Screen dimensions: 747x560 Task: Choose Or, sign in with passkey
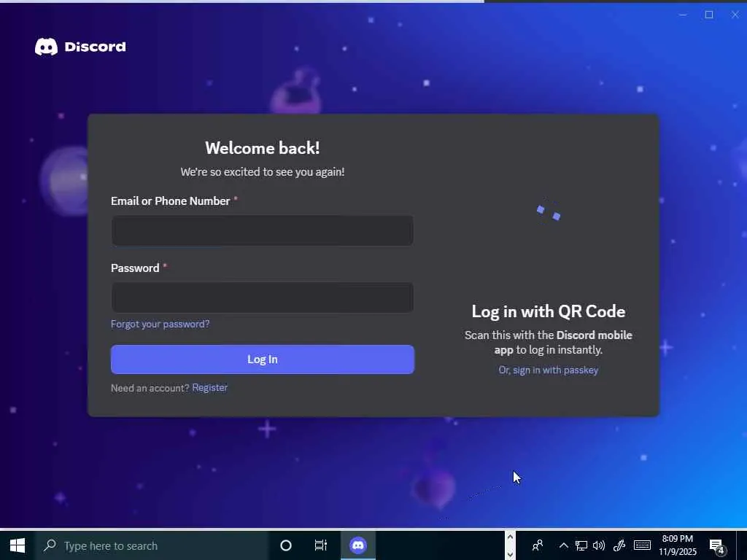[549, 370]
